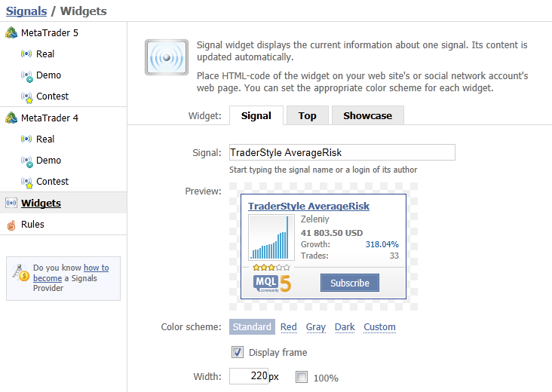
Task: Open MetaTrader 5 section in sidebar
Action: (50, 32)
